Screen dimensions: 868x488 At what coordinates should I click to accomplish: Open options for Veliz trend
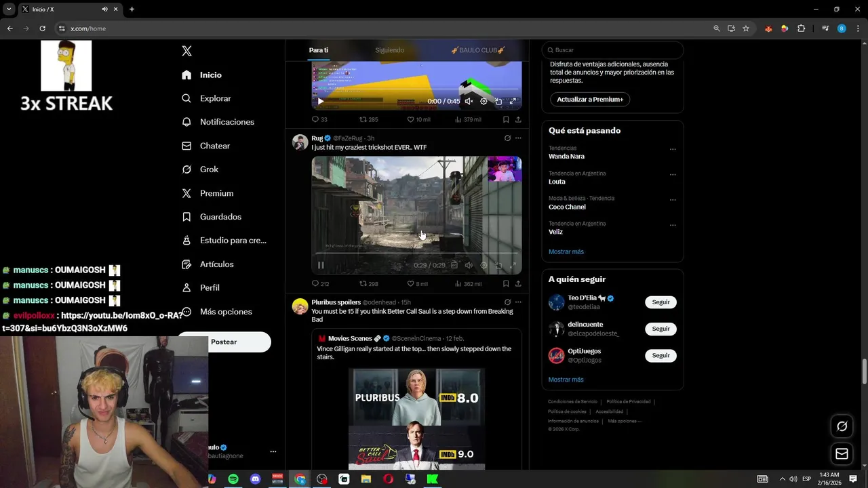click(673, 225)
